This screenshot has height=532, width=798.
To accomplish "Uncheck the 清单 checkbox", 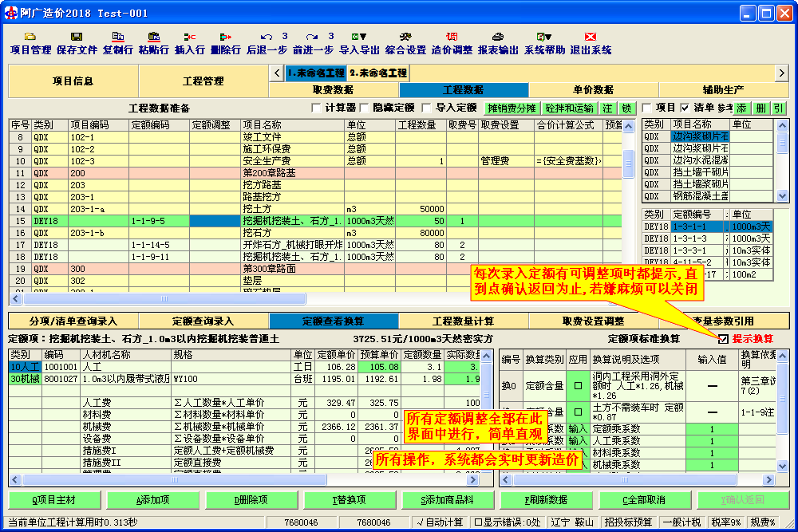I will click(685, 108).
